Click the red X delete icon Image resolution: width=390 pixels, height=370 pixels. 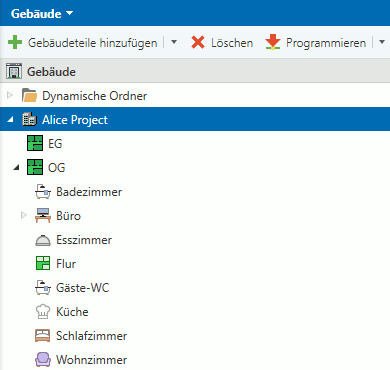pos(198,43)
